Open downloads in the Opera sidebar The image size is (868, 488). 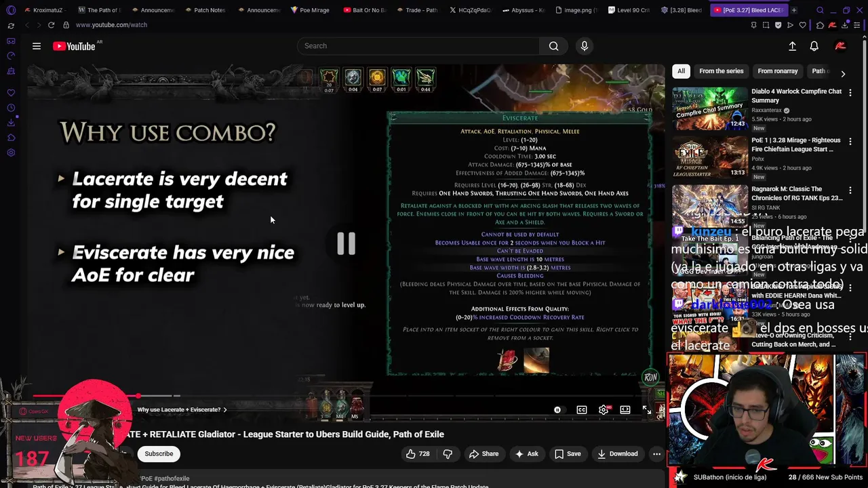coord(11,123)
